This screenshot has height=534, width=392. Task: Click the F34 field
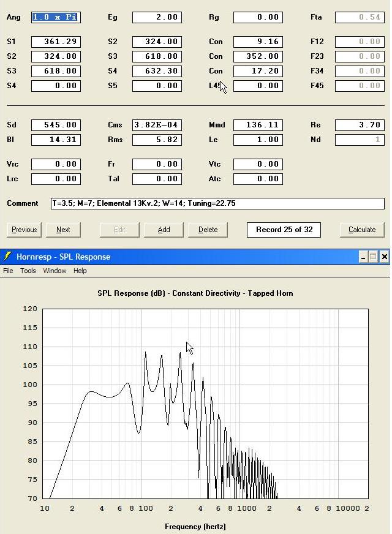[x=360, y=71]
